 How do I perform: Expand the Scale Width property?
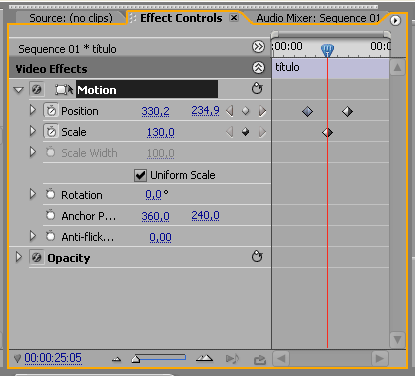point(33,152)
